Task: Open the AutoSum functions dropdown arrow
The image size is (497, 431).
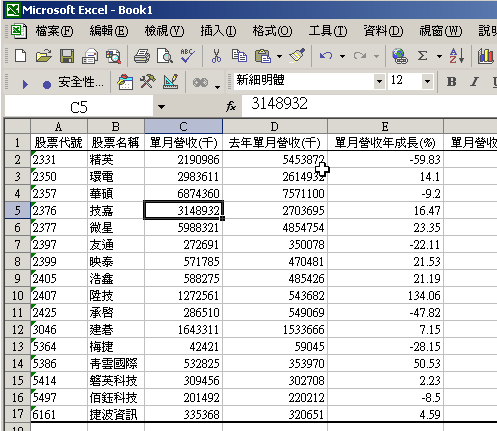Action: click(x=440, y=56)
